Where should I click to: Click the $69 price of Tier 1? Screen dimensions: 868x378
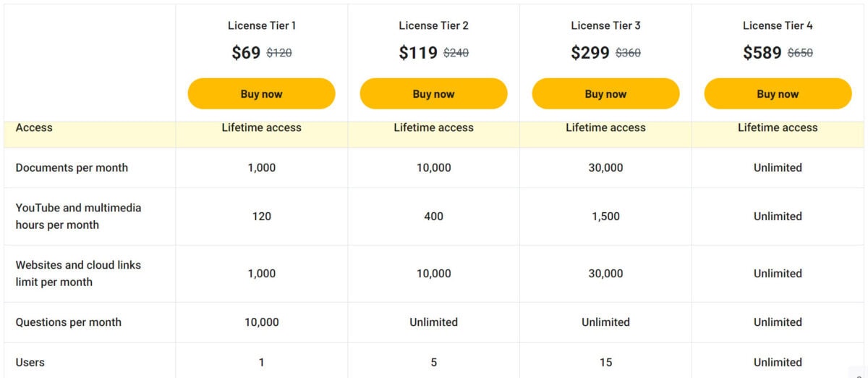tap(246, 53)
